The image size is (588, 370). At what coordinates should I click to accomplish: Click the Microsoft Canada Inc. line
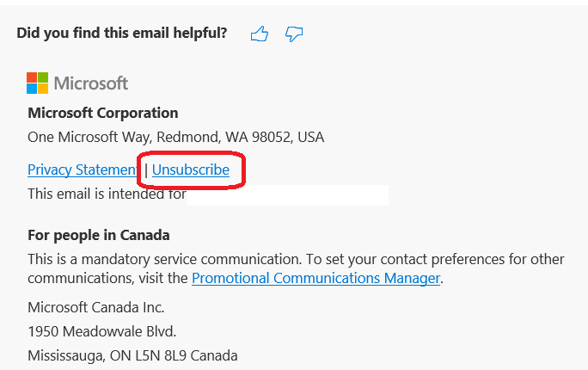[x=96, y=307]
